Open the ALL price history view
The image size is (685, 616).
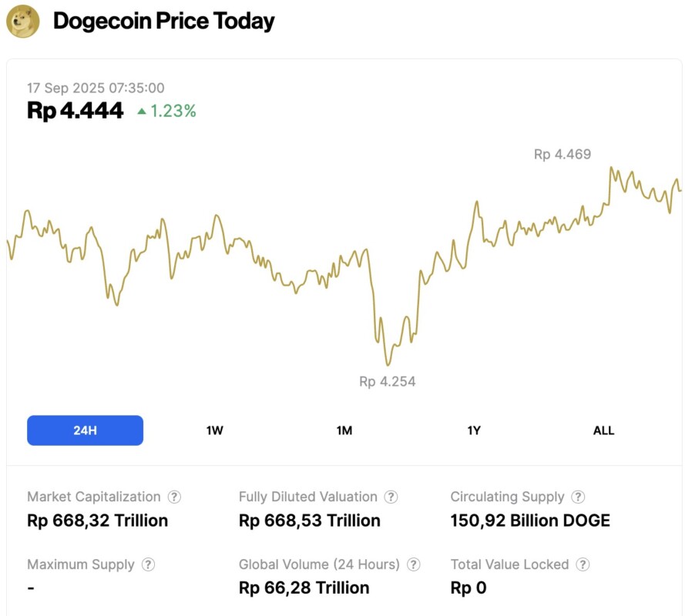pyautogui.click(x=604, y=430)
